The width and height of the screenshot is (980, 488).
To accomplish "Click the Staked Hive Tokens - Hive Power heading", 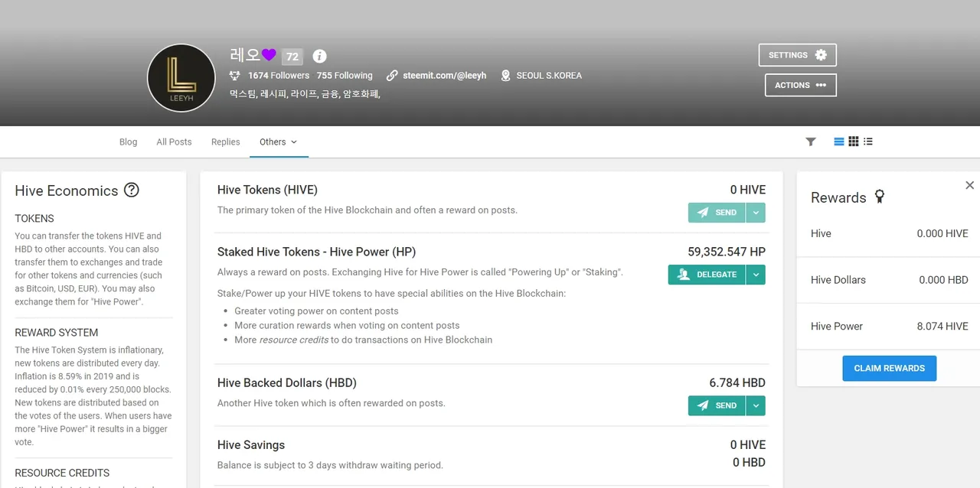I will click(317, 252).
